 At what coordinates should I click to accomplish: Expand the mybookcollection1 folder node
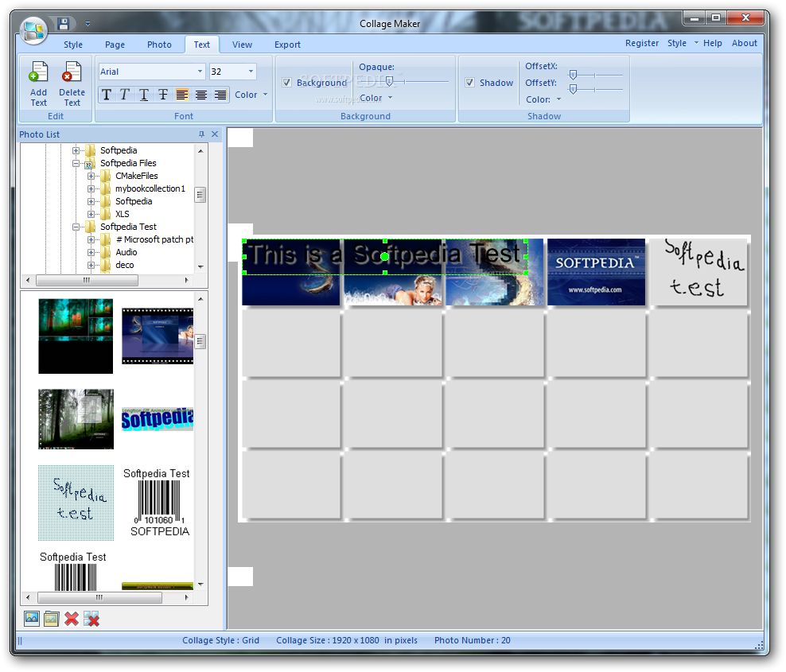pyautogui.click(x=91, y=189)
